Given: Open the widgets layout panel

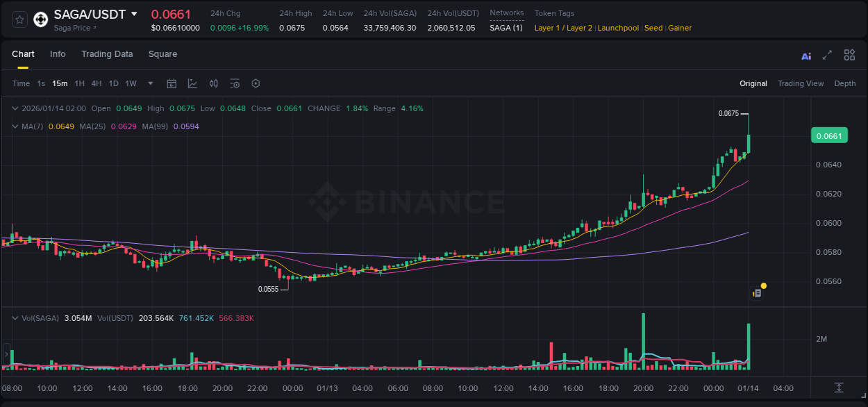Looking at the screenshot, I should click(x=849, y=55).
